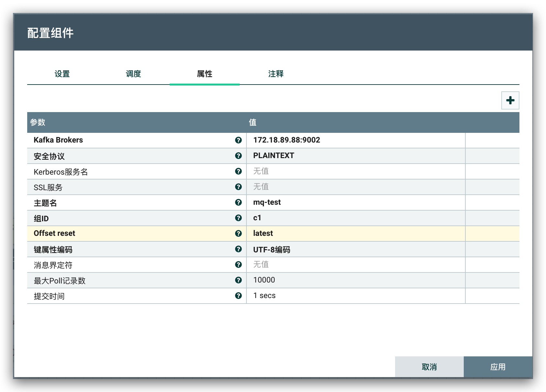The width and height of the screenshot is (546, 392).
Task: Click help icon for 提交时间 row
Action: [238, 296]
